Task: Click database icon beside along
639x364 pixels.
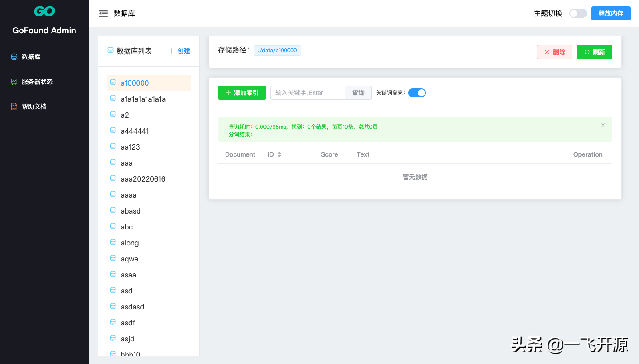Action: coord(113,242)
